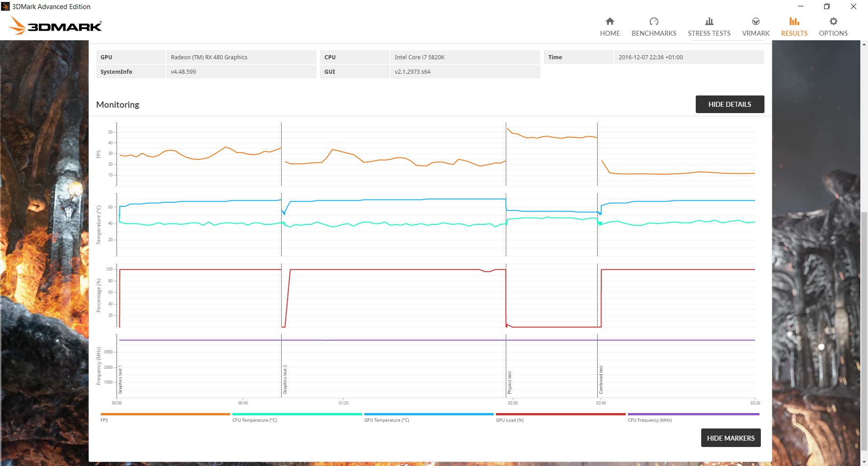Click the 'GPU Load (%)' legend label
The image size is (868, 466).
(509, 420)
